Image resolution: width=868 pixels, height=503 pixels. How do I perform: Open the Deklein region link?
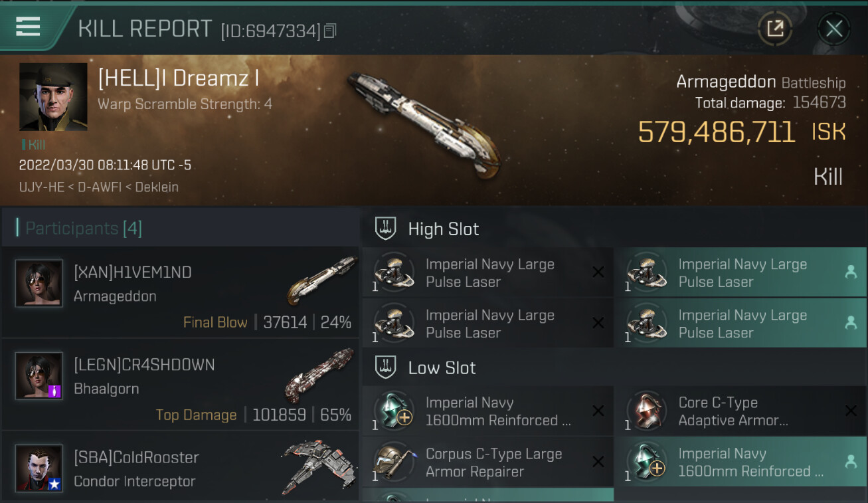[x=157, y=187]
